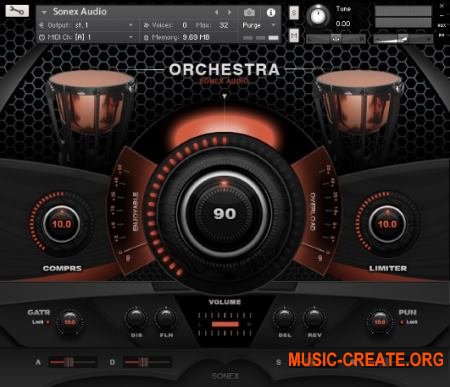The width and height of the screenshot is (450, 387).
Task: Click the LIMITER knob showing 10.0
Action: pos(387,224)
